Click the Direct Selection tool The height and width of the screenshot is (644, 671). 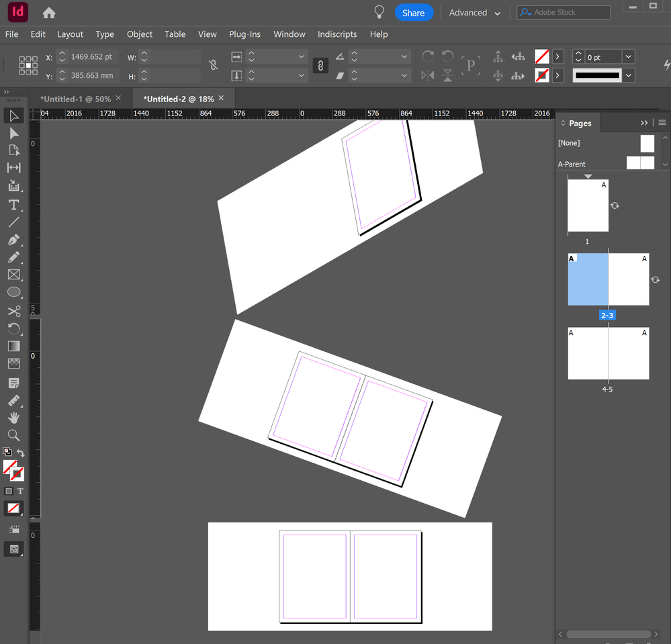point(13,134)
